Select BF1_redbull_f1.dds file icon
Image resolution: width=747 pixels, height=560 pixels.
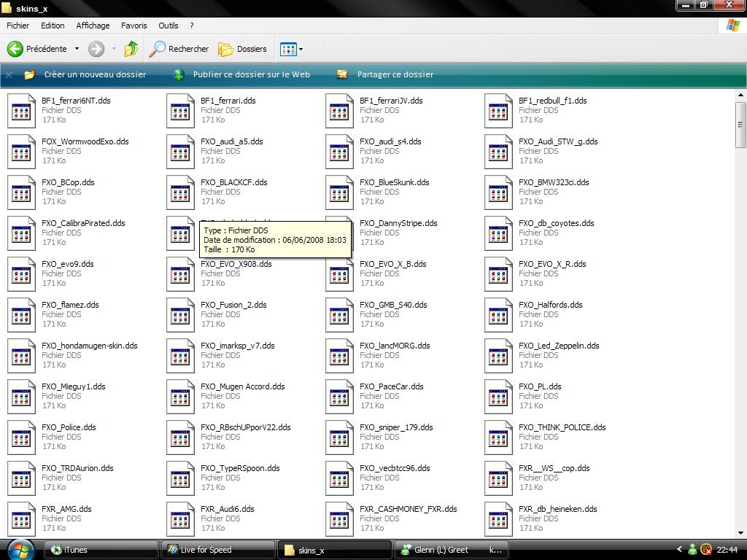coord(499,111)
